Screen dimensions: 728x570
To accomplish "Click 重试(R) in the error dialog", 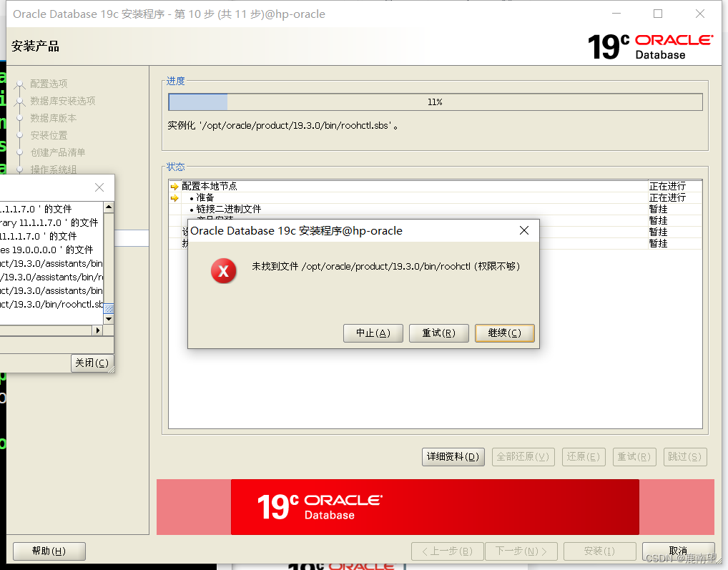I will pos(438,333).
